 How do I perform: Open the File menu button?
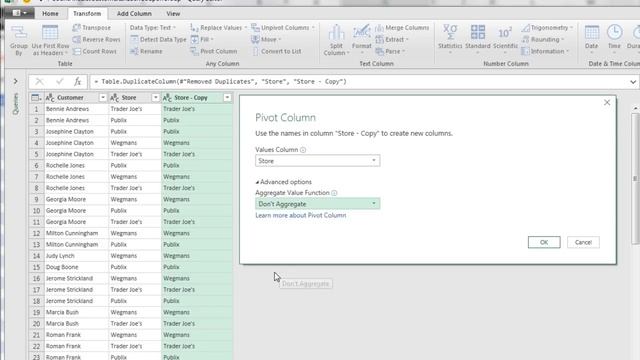20,13
